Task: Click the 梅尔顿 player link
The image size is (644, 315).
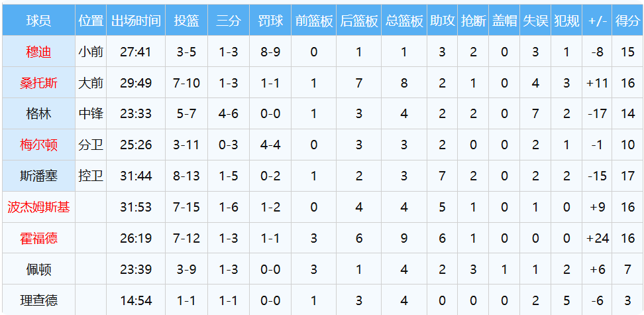Action: point(38,145)
